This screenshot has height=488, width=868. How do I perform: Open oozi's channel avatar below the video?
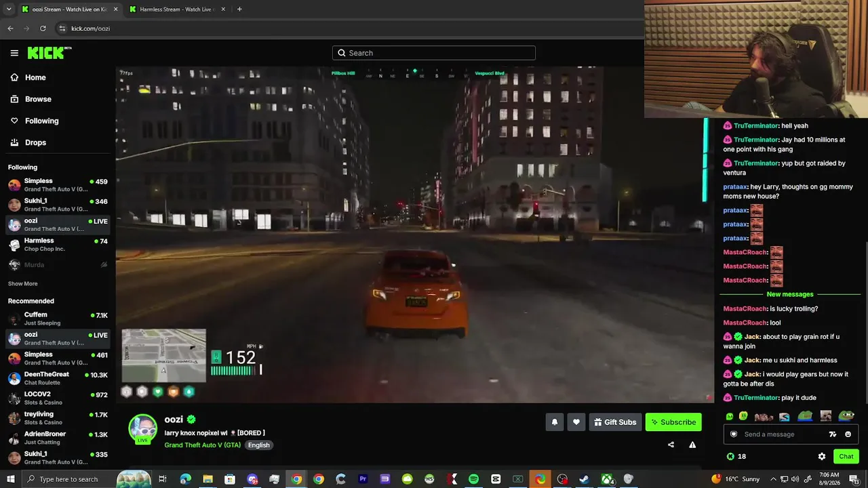tap(143, 428)
